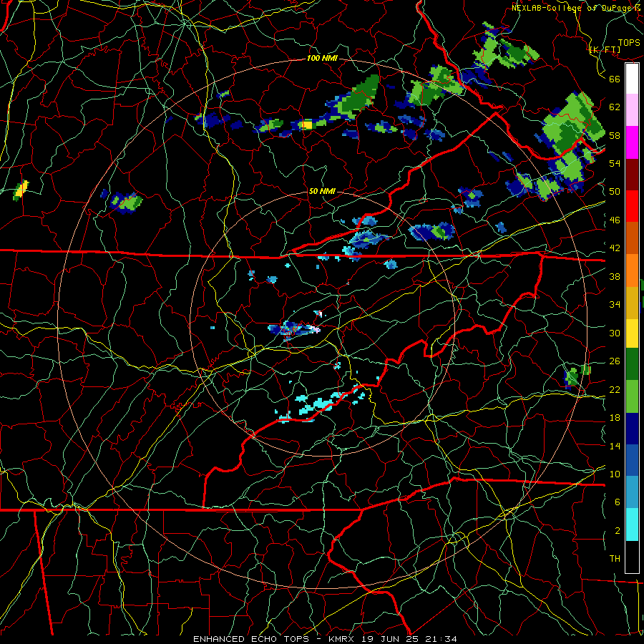Pick the yellow color scale swatch
Screen dimensions: 644x644
tap(632, 333)
